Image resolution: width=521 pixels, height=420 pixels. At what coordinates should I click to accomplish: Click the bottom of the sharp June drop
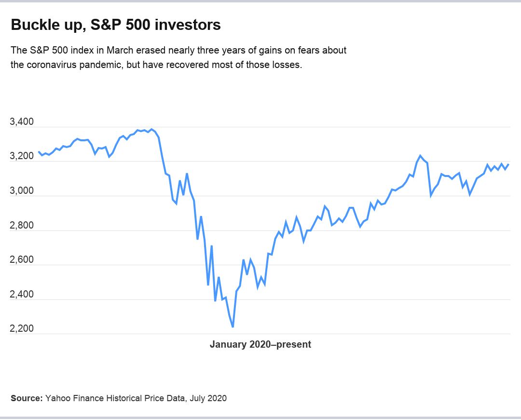point(431,195)
